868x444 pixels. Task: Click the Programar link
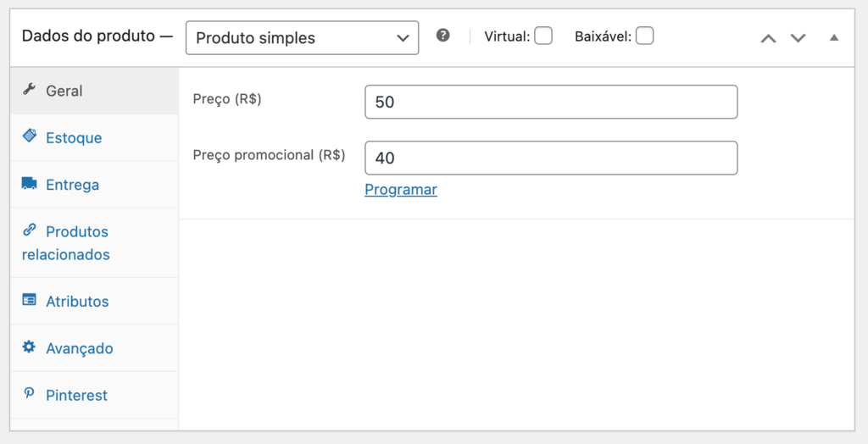click(401, 189)
